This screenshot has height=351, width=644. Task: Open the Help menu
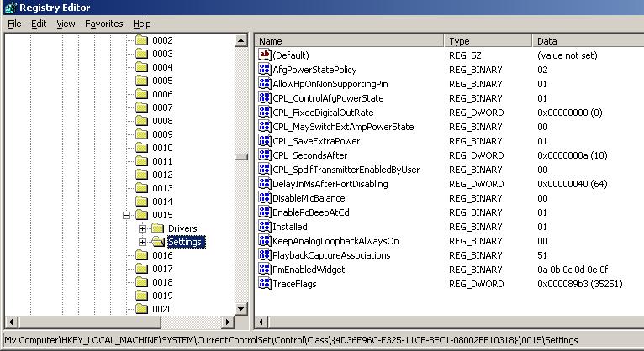(142, 24)
